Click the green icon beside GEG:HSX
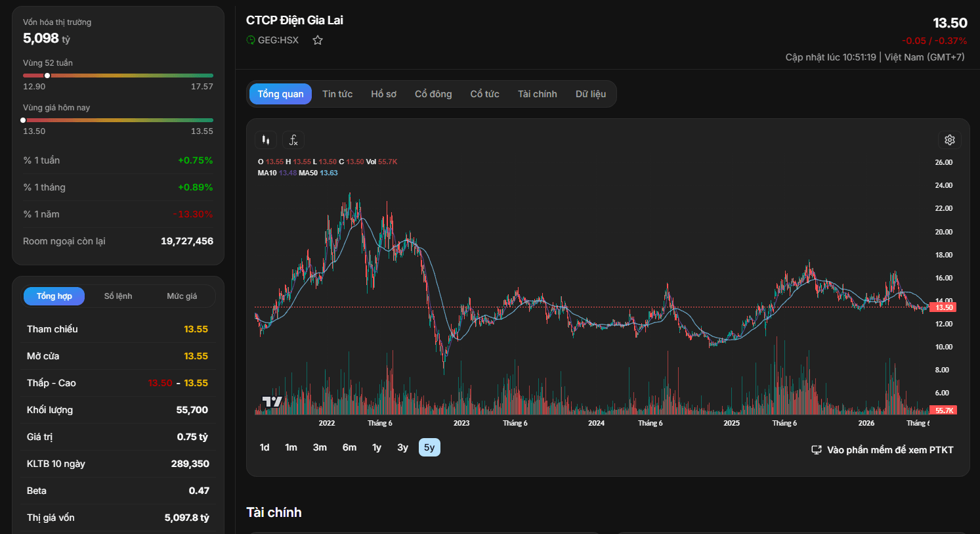The width and height of the screenshot is (980, 534). click(x=251, y=40)
